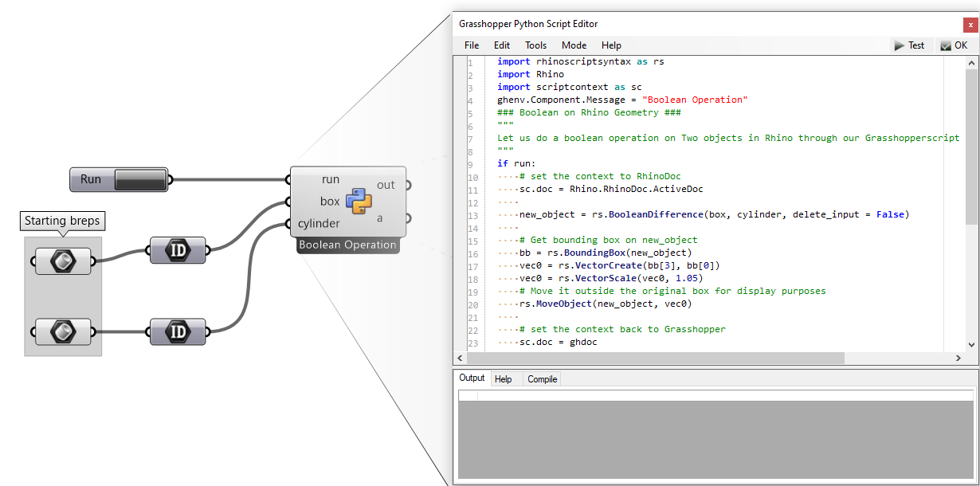This screenshot has height=486, width=980.
Task: Click the 'out' output parameter
Action: point(386,185)
